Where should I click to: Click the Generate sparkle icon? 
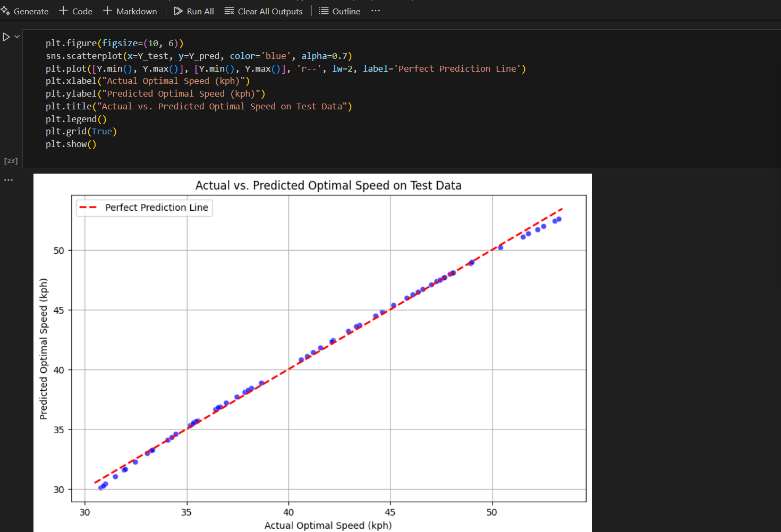pos(6,11)
